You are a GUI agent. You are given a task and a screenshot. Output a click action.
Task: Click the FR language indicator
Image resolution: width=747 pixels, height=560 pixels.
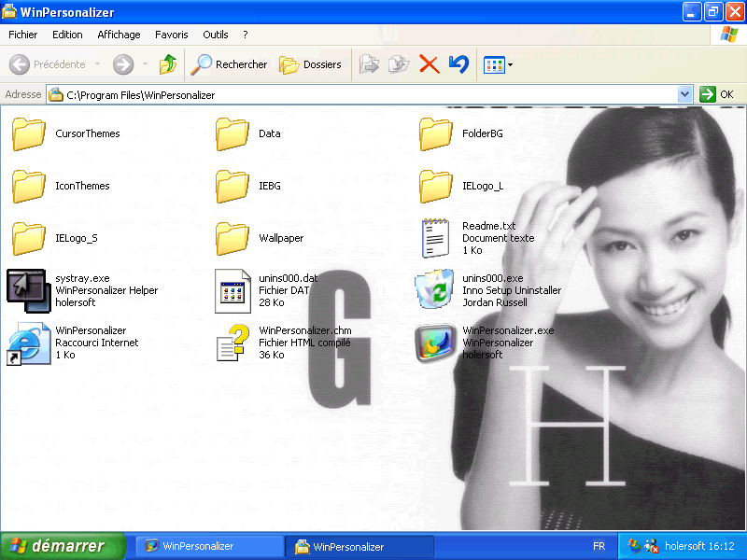599,546
